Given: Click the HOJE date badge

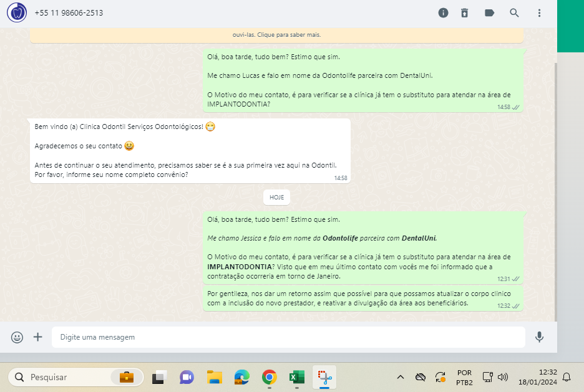Looking at the screenshot, I should (277, 197).
